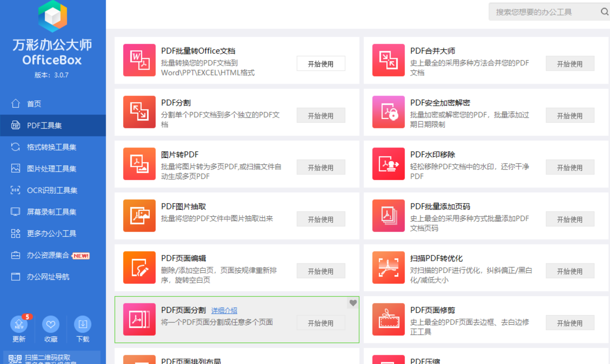Open 办公网址导航 in the sidebar
Image resolution: width=610 pixels, height=364 pixels.
(x=53, y=277)
